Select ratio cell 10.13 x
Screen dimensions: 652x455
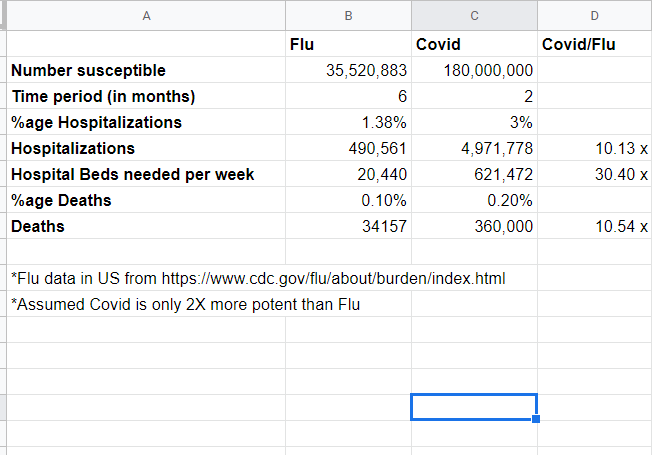(x=595, y=148)
